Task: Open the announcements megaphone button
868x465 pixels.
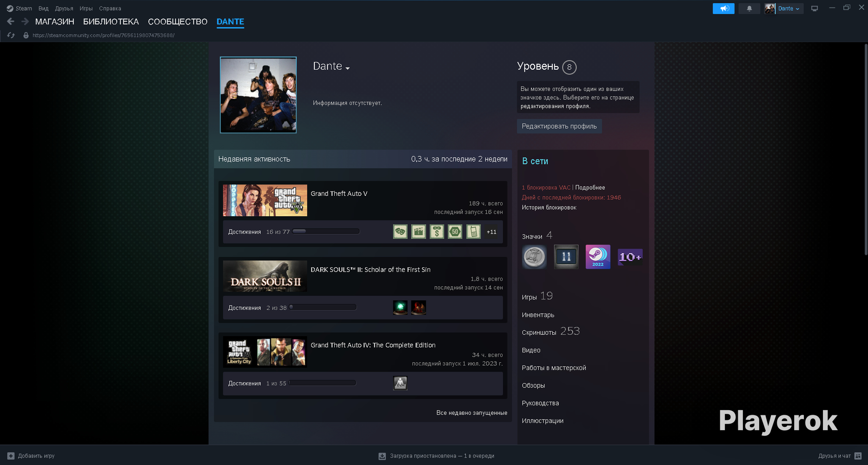Action: [x=723, y=8]
